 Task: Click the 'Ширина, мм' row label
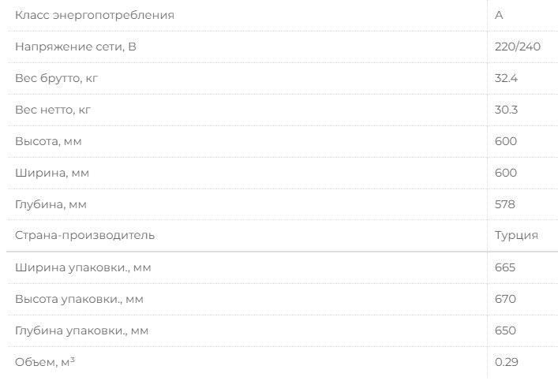(x=50, y=173)
